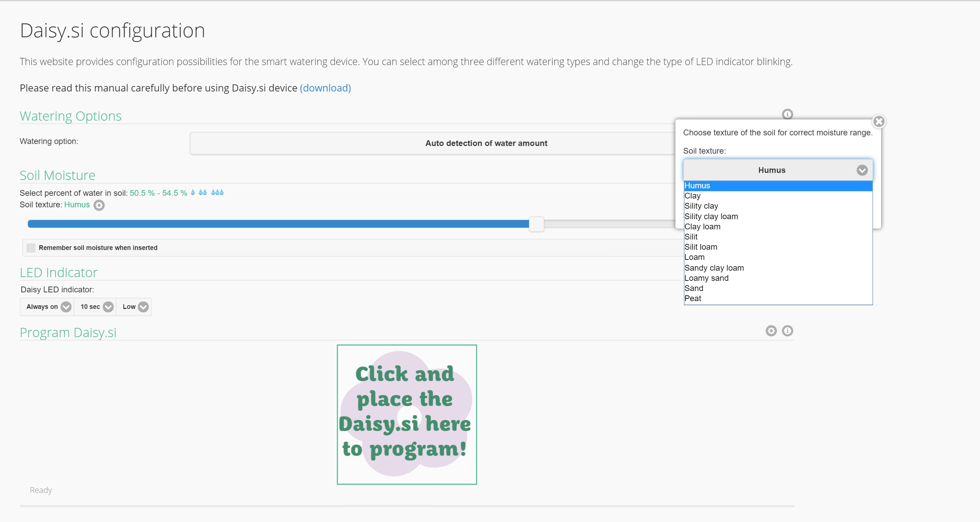Click the Daisy.si configuration title
980x522 pixels.
click(112, 30)
